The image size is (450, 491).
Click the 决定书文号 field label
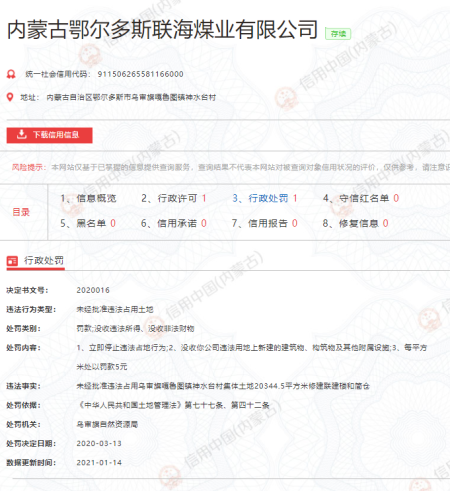click(x=27, y=290)
